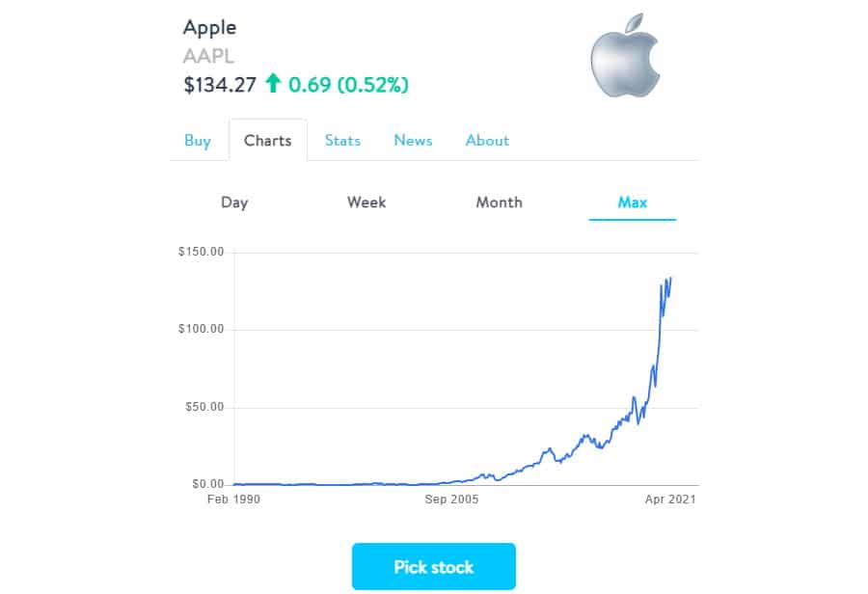Viewport: 868px width, 594px height.
Task: Switch to the Stats tab
Action: coord(342,141)
